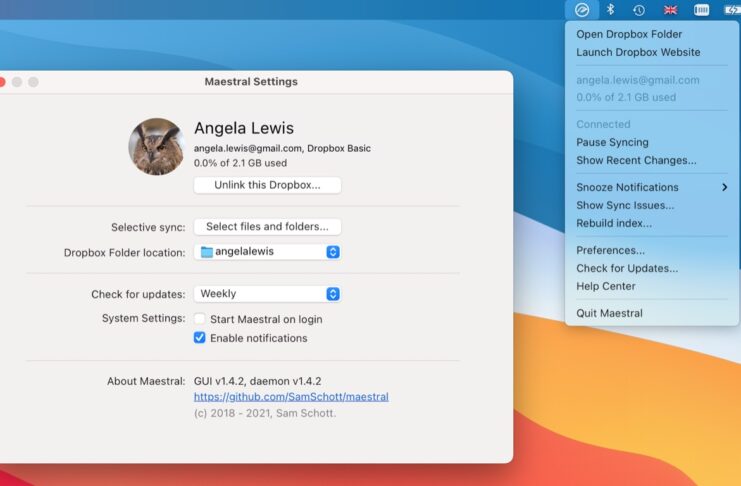Image resolution: width=741 pixels, height=486 pixels.
Task: Select Pause Syncing in menu
Action: (x=652, y=142)
